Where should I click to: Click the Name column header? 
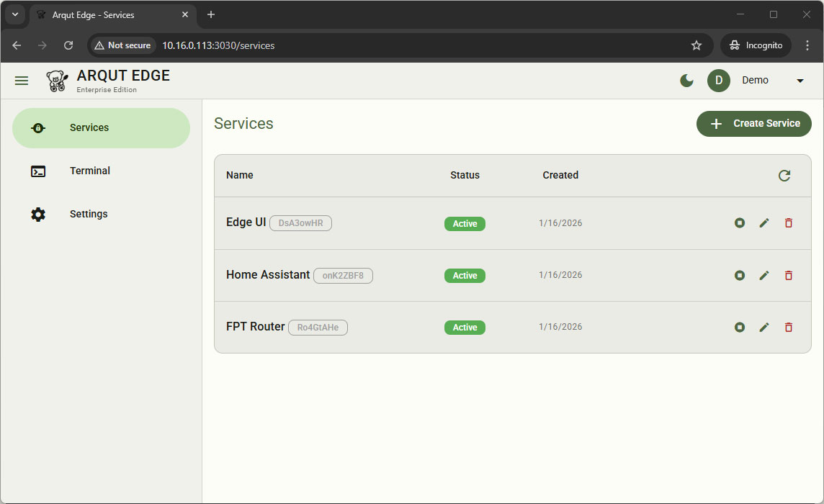coord(240,175)
